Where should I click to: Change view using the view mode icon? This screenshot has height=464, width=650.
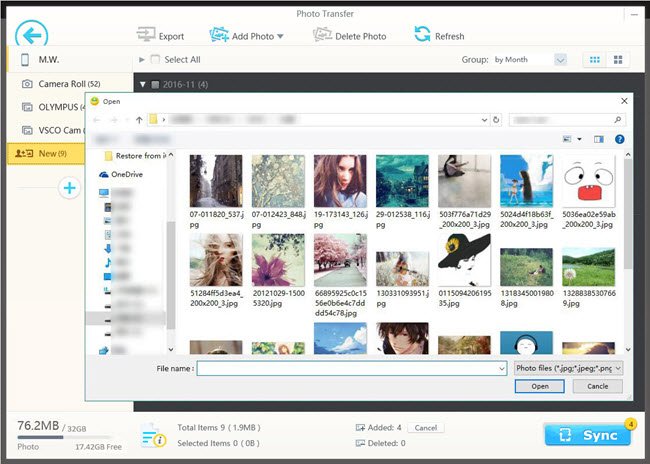pos(567,139)
